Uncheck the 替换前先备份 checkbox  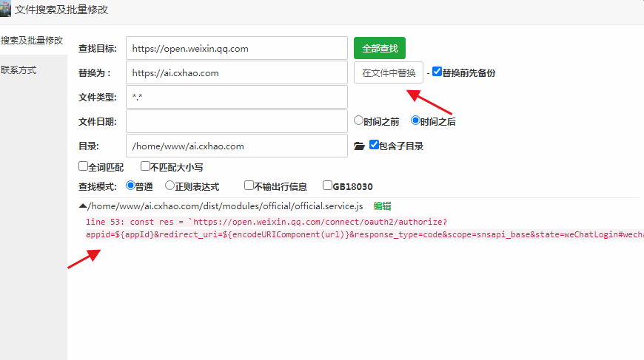(437, 72)
